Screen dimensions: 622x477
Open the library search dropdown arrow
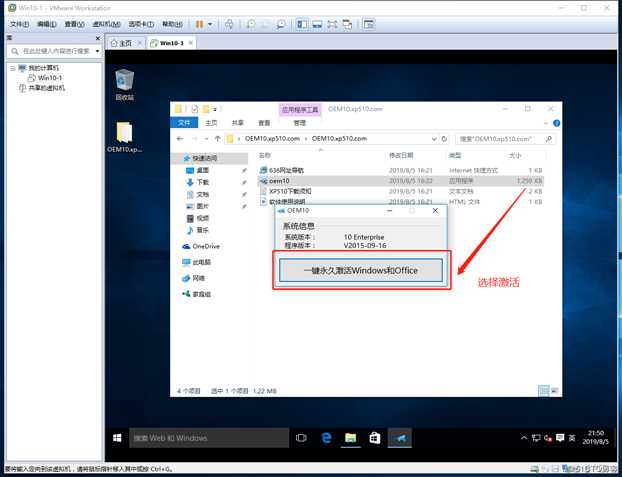[x=97, y=51]
